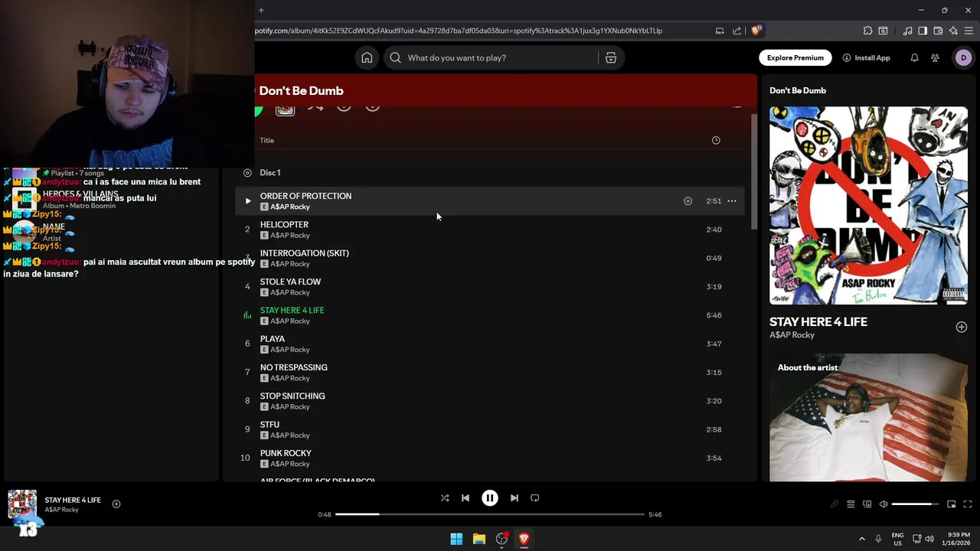Select NO TRESPASSING track title
Image resolution: width=980 pixels, height=551 pixels.
pyautogui.click(x=293, y=367)
